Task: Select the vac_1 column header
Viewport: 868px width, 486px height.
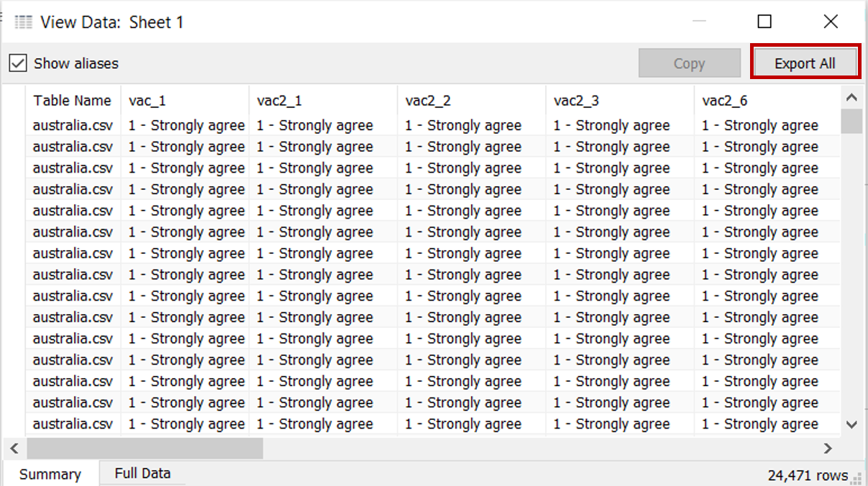Action: tap(147, 101)
